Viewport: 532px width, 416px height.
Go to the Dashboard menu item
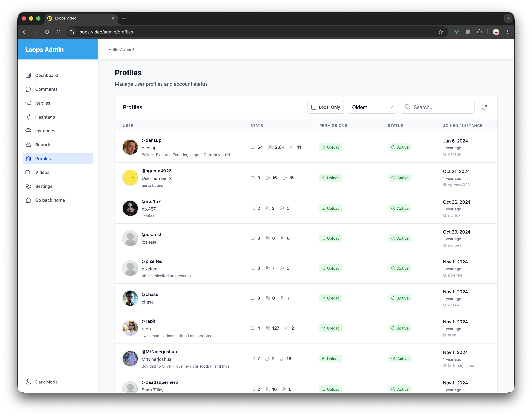(x=46, y=75)
